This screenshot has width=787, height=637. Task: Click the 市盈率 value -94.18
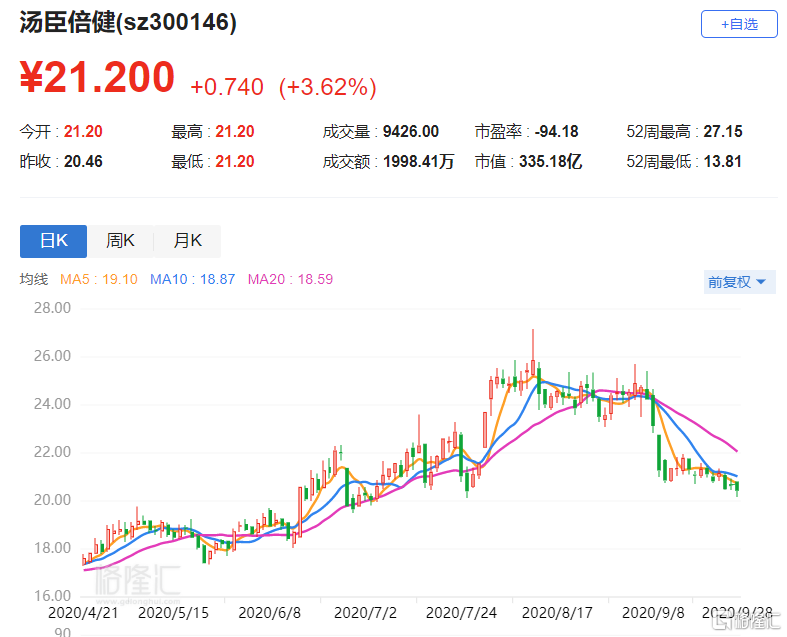pyautogui.click(x=556, y=132)
